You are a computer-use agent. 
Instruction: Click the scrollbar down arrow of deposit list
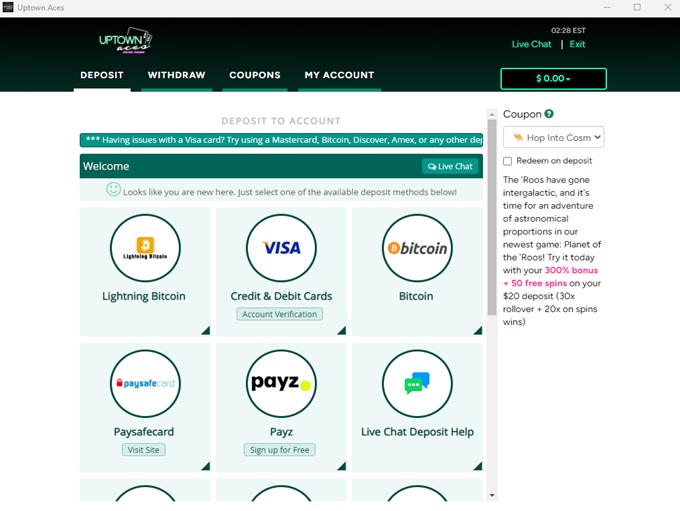(x=492, y=495)
